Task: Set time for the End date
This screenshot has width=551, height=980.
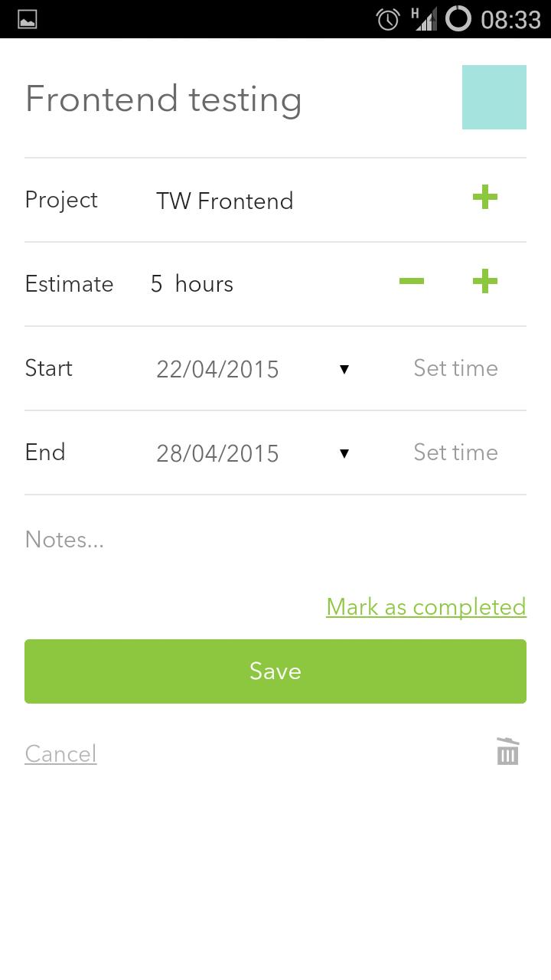Action: click(x=455, y=452)
